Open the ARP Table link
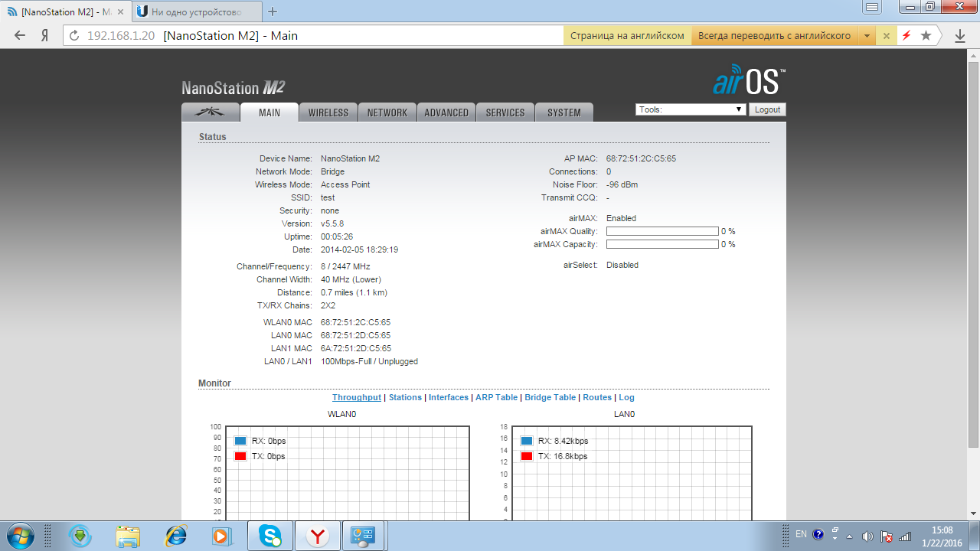The image size is (980, 551). coord(496,397)
